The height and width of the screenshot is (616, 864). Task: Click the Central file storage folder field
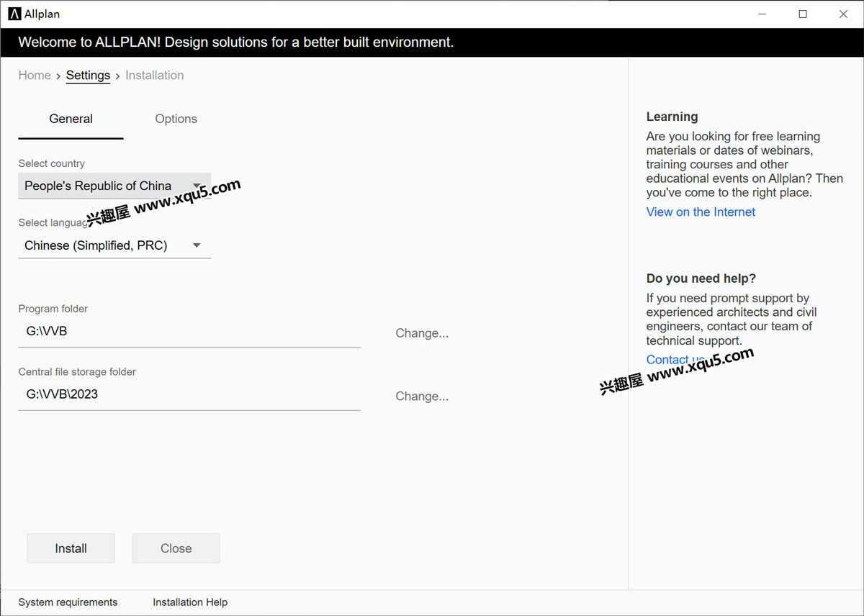click(x=189, y=394)
